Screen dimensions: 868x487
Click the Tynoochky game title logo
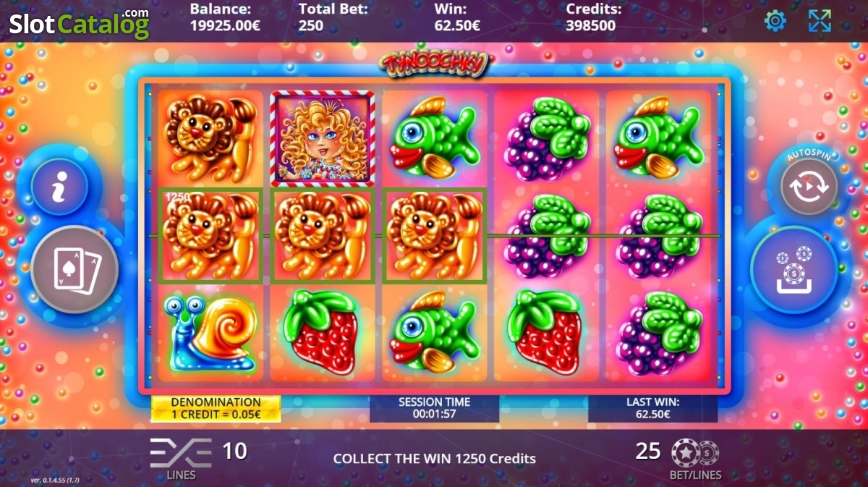pyautogui.click(x=435, y=62)
